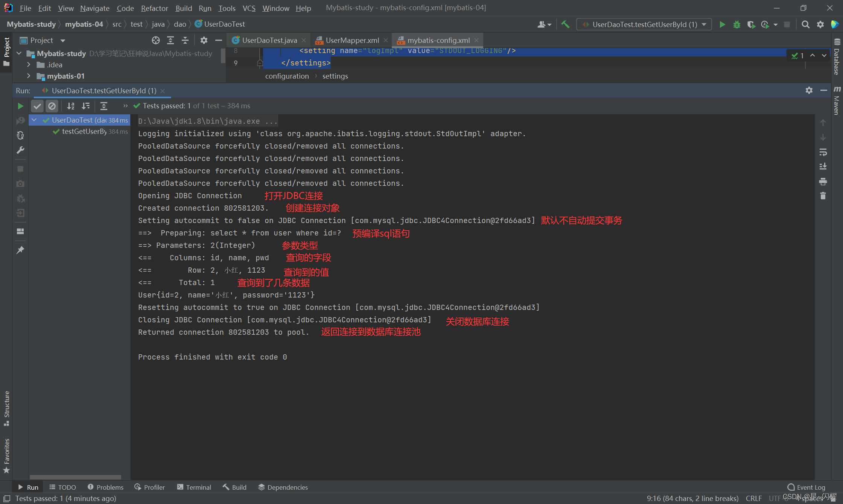Open the VCS menu

click(x=249, y=8)
